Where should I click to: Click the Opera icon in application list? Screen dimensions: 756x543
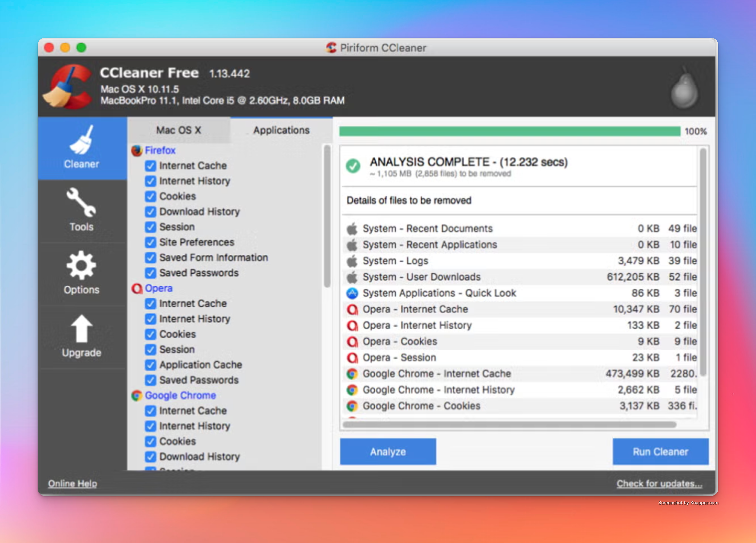tap(137, 288)
